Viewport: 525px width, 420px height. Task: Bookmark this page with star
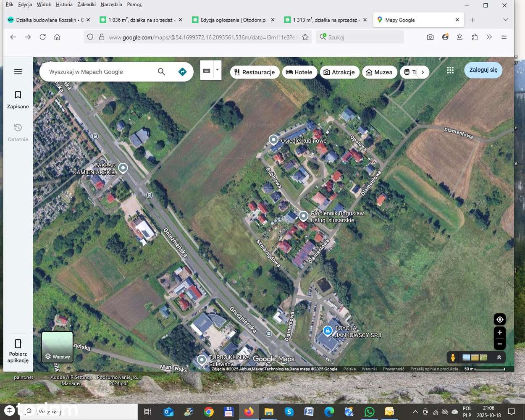click(305, 37)
